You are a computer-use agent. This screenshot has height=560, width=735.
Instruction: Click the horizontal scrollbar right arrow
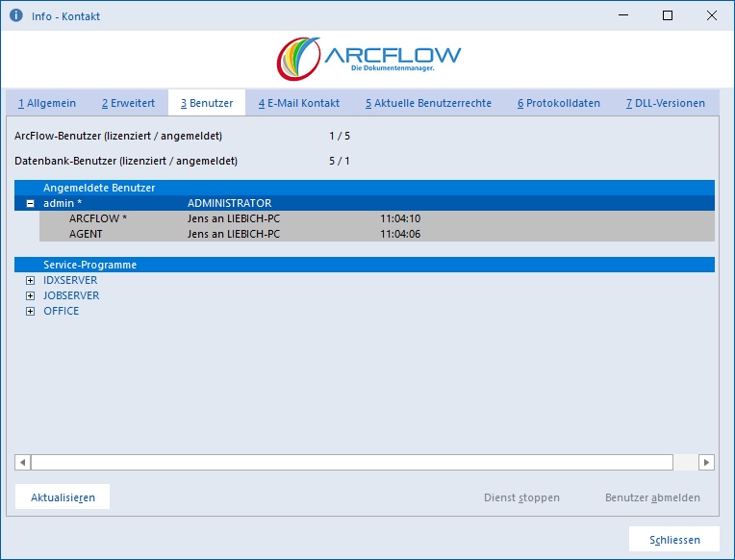click(706, 463)
